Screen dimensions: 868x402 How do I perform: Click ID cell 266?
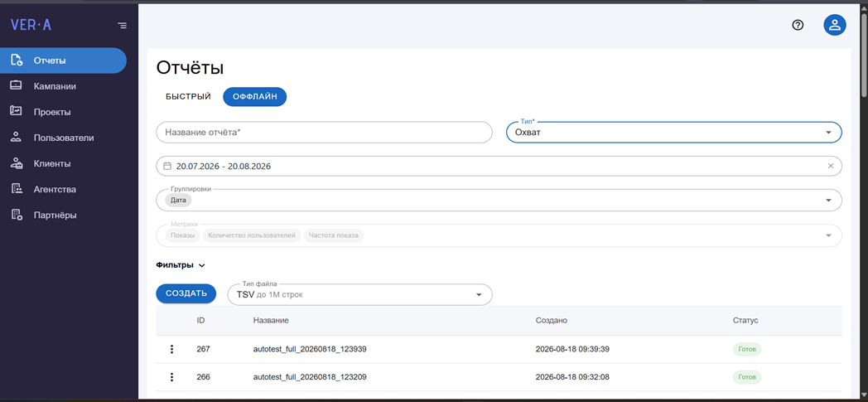(203, 377)
